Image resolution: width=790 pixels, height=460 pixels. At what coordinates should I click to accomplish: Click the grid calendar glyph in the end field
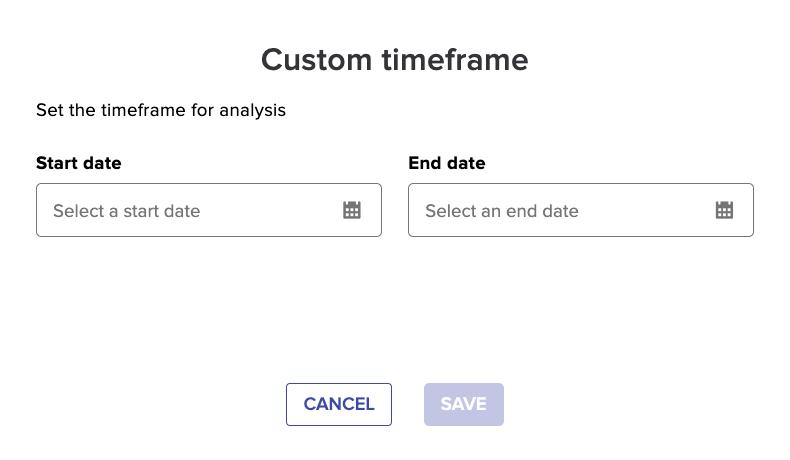pyautogui.click(x=724, y=210)
